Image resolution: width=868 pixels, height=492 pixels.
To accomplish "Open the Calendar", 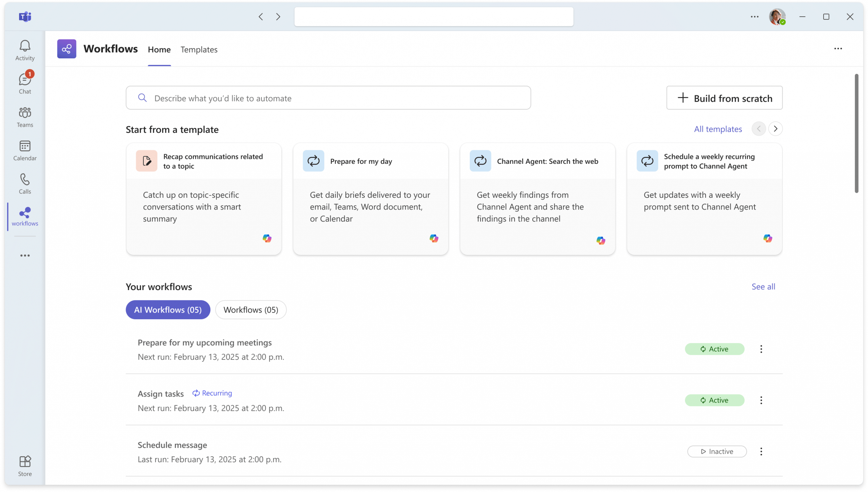I will tap(24, 150).
